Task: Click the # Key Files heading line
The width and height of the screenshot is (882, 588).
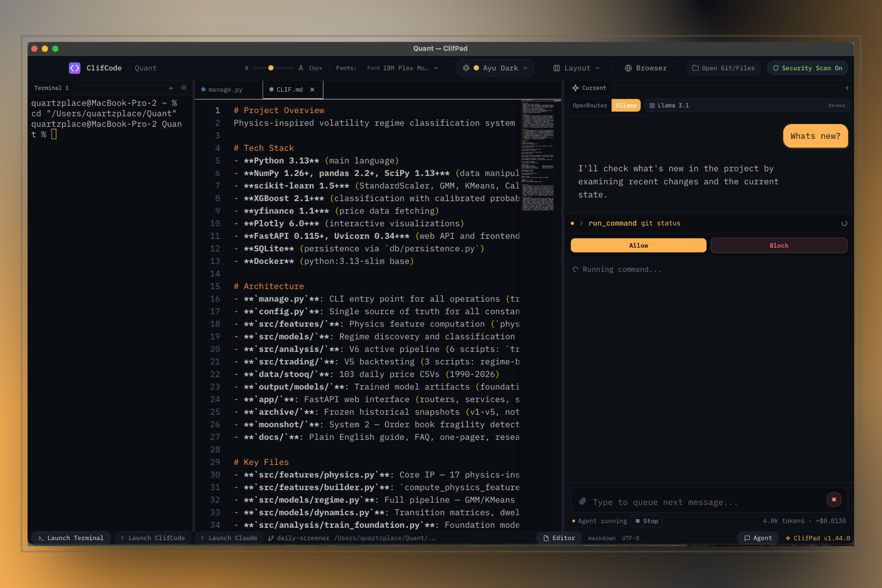Action: click(261, 462)
